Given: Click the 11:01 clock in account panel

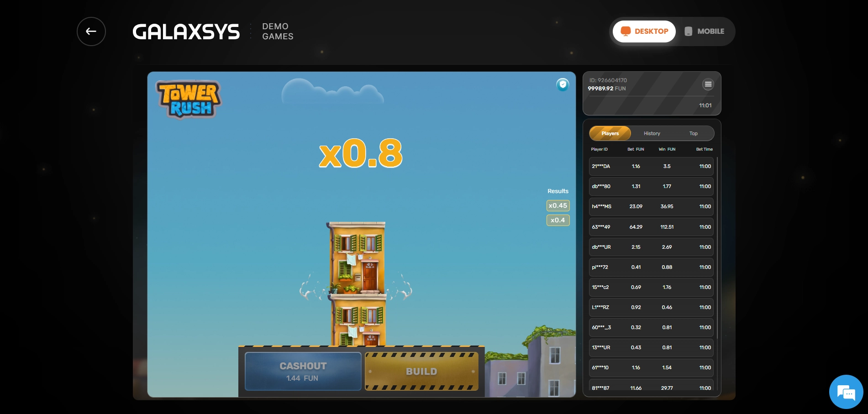Looking at the screenshot, I should coord(705,105).
